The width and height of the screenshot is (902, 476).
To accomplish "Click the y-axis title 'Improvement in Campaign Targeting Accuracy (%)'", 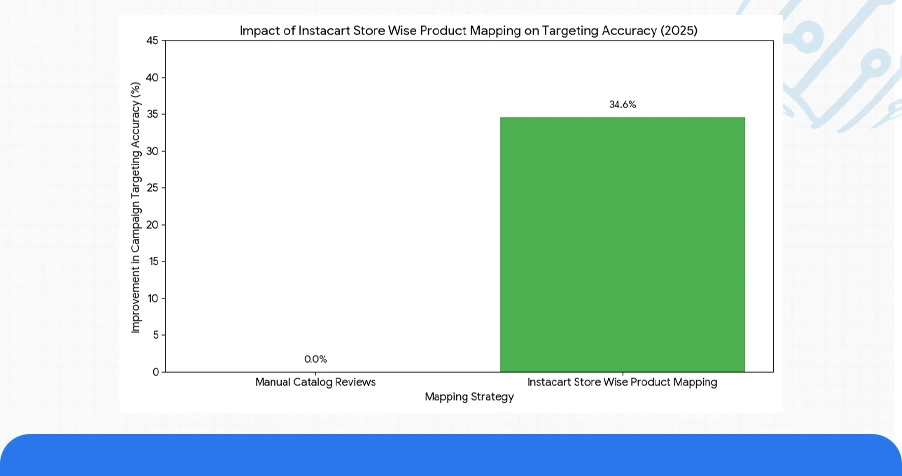I will pyautogui.click(x=135, y=207).
